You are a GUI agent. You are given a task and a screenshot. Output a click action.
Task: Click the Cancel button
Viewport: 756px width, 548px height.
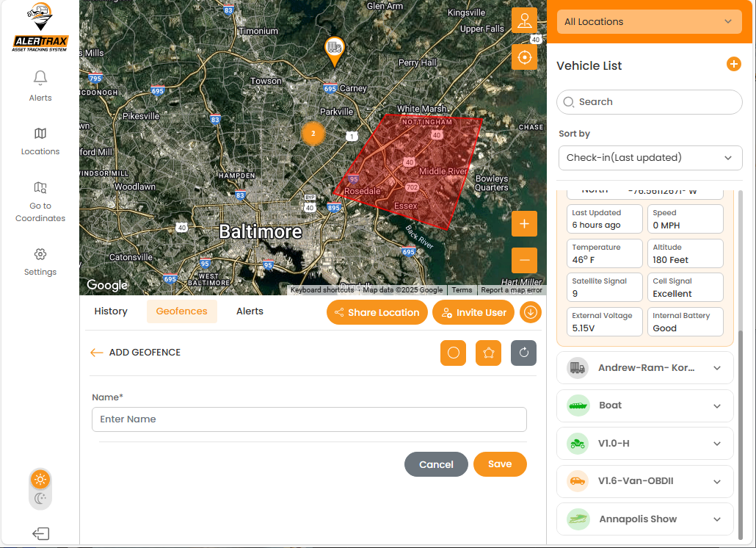point(436,464)
